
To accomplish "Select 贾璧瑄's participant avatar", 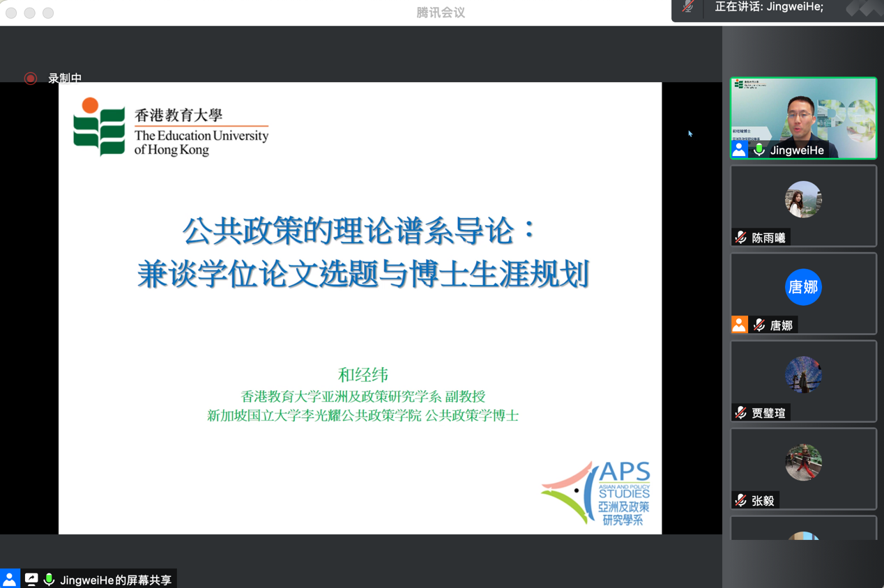I will point(803,375).
